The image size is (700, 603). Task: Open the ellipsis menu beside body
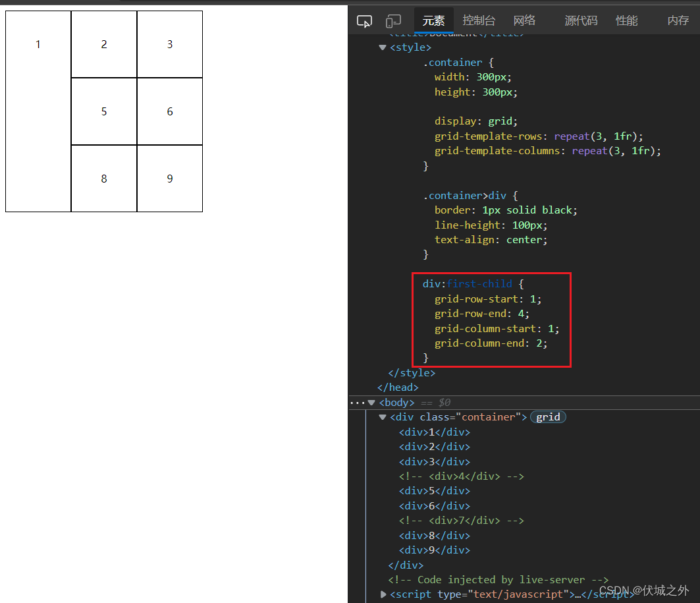coord(357,403)
